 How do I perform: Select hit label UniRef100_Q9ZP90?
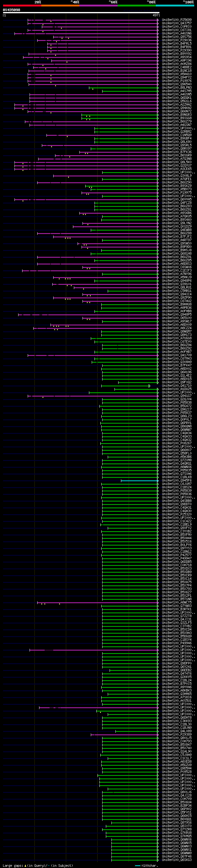[x=176, y=297]
